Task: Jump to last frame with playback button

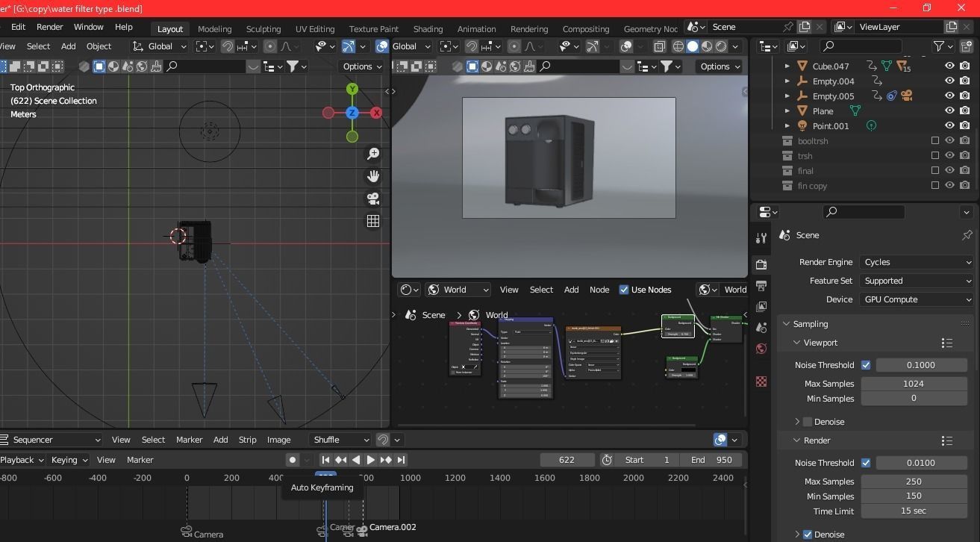Action: pyautogui.click(x=402, y=460)
